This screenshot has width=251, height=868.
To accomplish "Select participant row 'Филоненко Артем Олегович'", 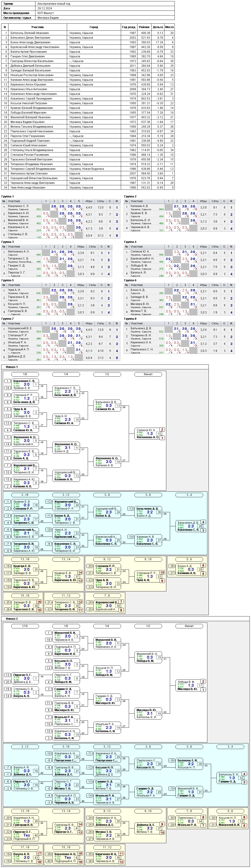I will coord(88,174).
